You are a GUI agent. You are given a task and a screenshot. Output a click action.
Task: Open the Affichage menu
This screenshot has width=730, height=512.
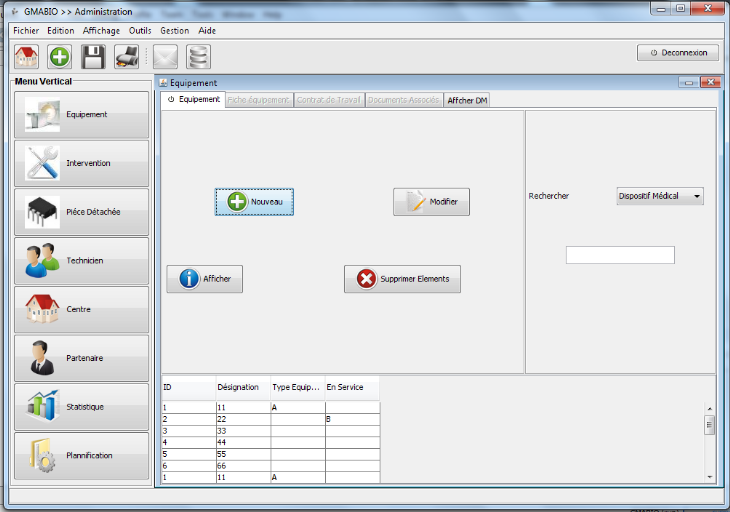click(101, 31)
